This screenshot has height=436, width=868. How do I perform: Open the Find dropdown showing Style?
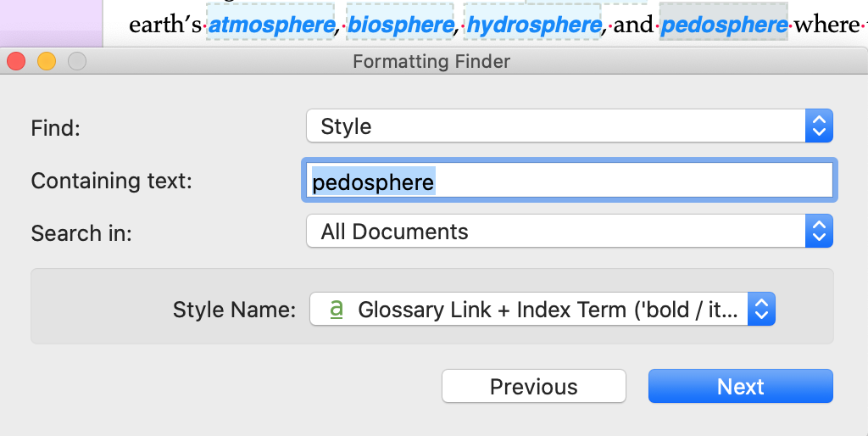(x=570, y=126)
